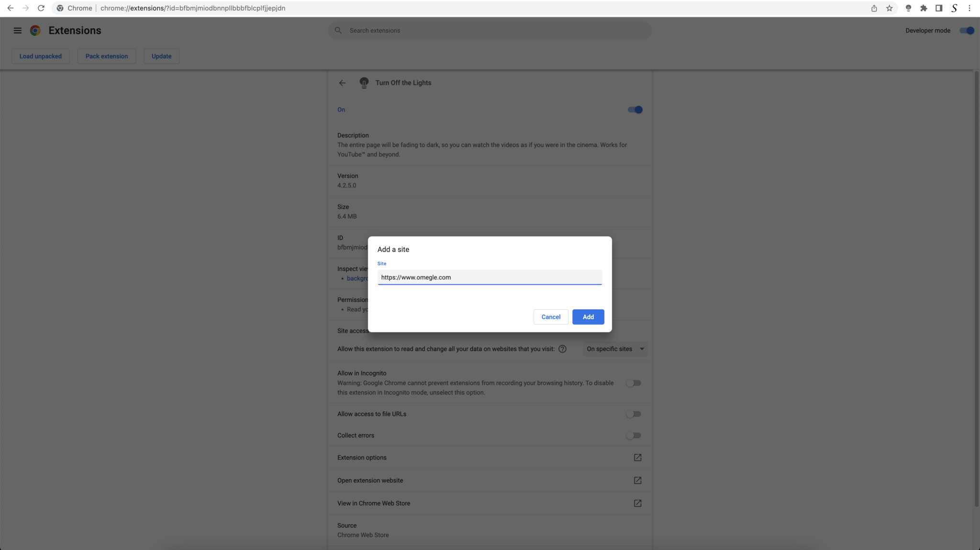The width and height of the screenshot is (980, 550).
Task: Enable Allow in Incognito
Action: [634, 383]
